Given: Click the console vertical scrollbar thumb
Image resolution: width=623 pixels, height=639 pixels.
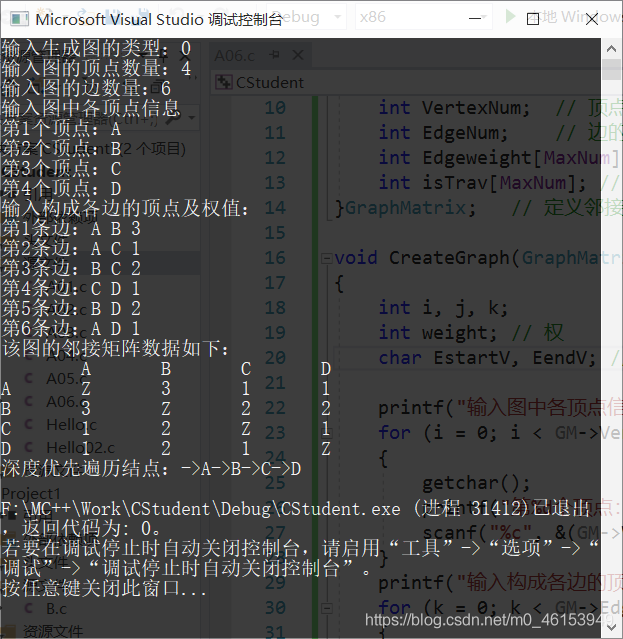Looking at the screenshot, I should [611, 69].
